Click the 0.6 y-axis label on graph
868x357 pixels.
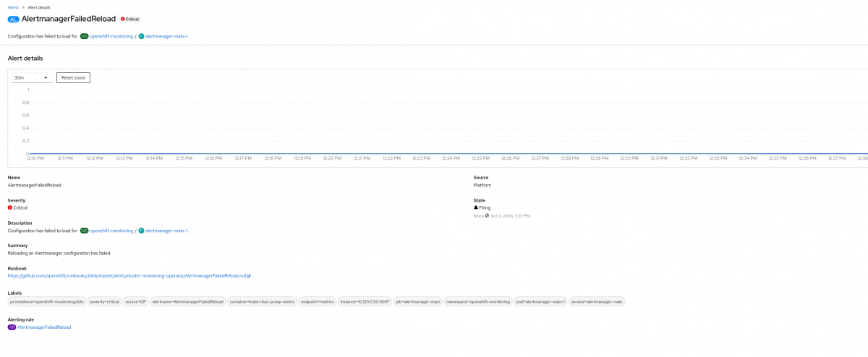click(25, 115)
